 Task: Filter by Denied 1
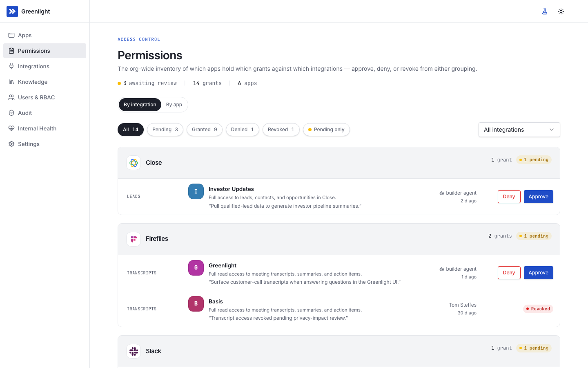click(x=243, y=130)
